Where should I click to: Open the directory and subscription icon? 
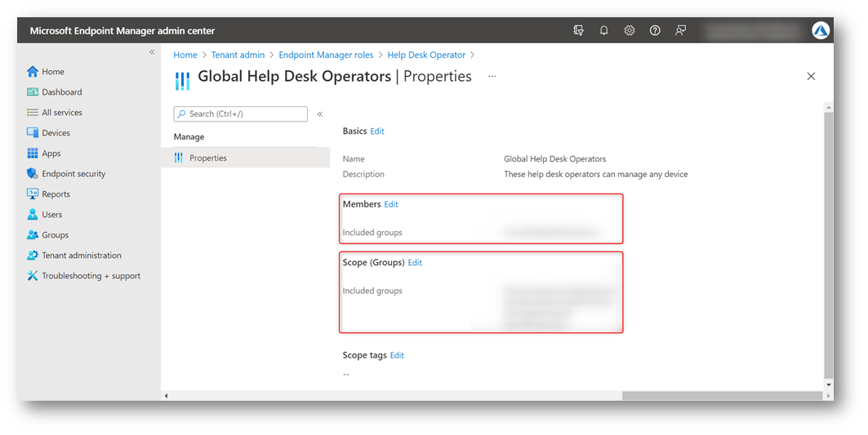tap(578, 30)
